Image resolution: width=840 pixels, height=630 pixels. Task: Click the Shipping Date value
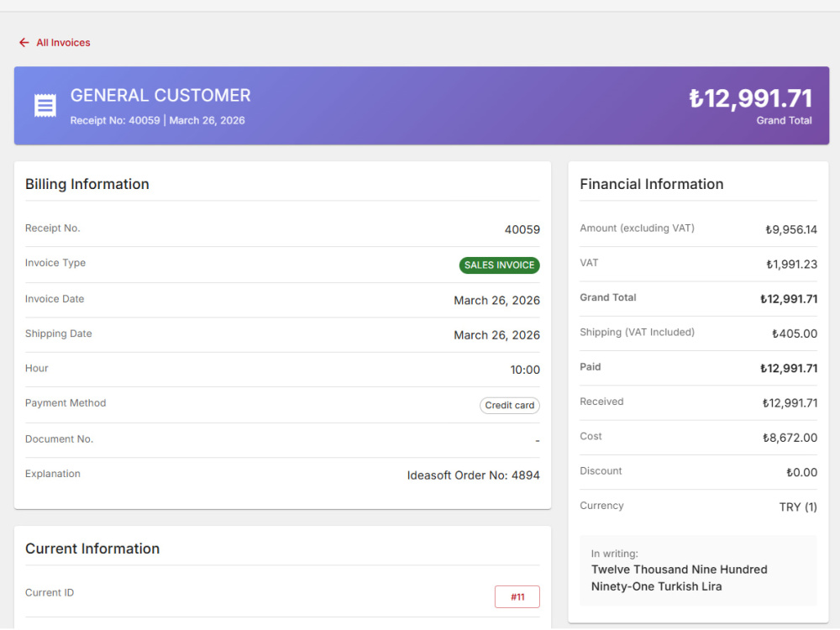click(x=496, y=335)
